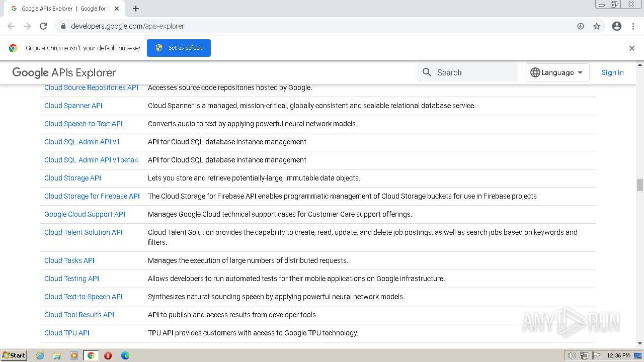Launch Internet Explorer from taskbar
This screenshot has width=644, height=362.
tap(40, 355)
